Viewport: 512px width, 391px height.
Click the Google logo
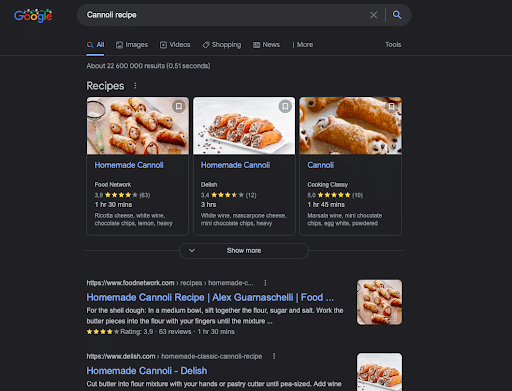pos(33,15)
